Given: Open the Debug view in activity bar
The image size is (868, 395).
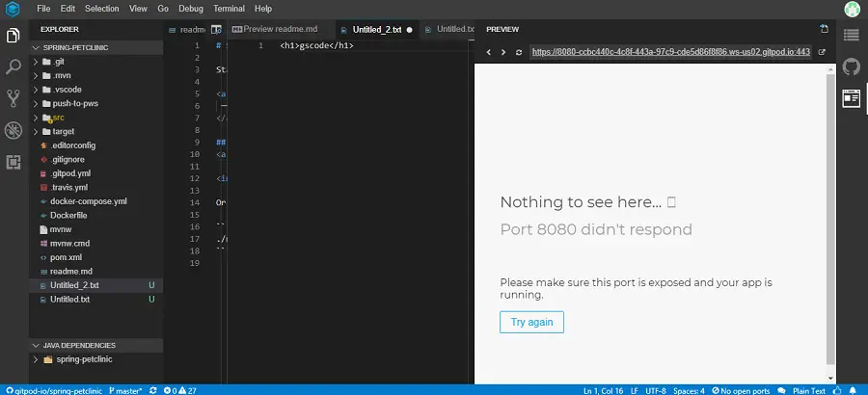Looking at the screenshot, I should click(14, 131).
